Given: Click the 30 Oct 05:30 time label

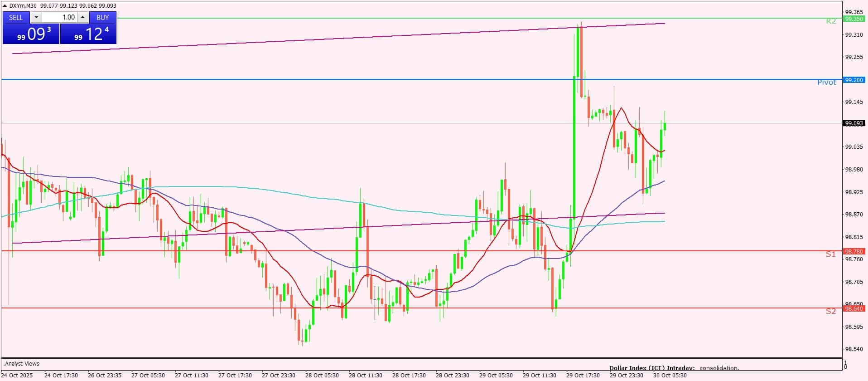Looking at the screenshot, I should click(x=670, y=375).
